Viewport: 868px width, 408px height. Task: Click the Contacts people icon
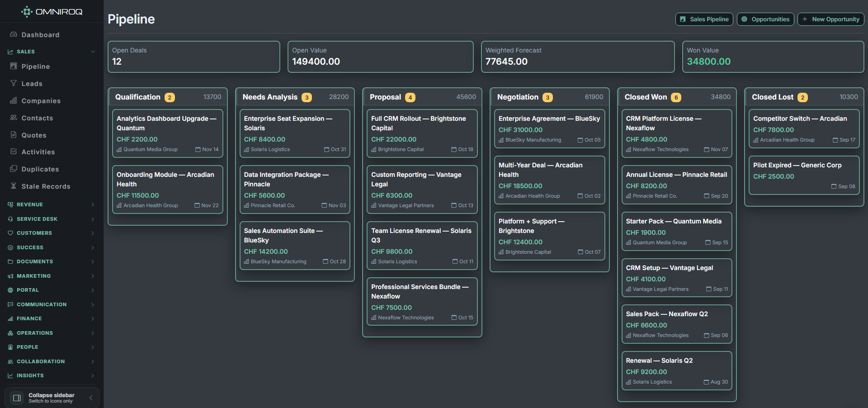(14, 118)
